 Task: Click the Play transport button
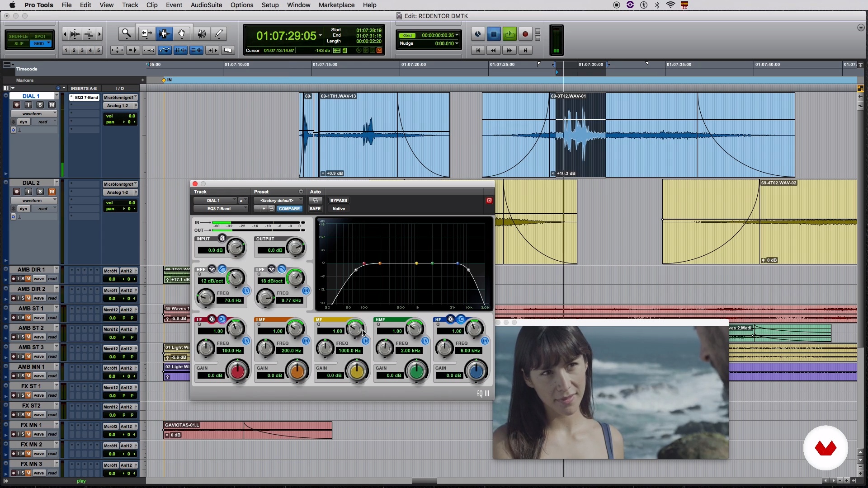tap(509, 34)
